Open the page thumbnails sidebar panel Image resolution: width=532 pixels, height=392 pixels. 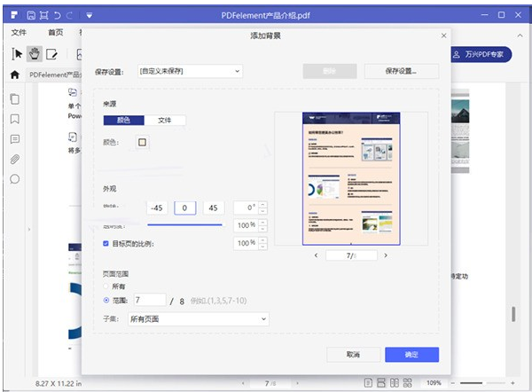[15, 98]
